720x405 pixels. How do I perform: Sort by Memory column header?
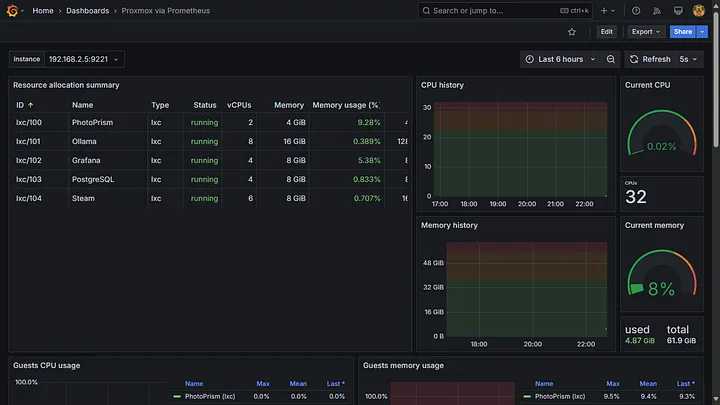[x=289, y=105]
